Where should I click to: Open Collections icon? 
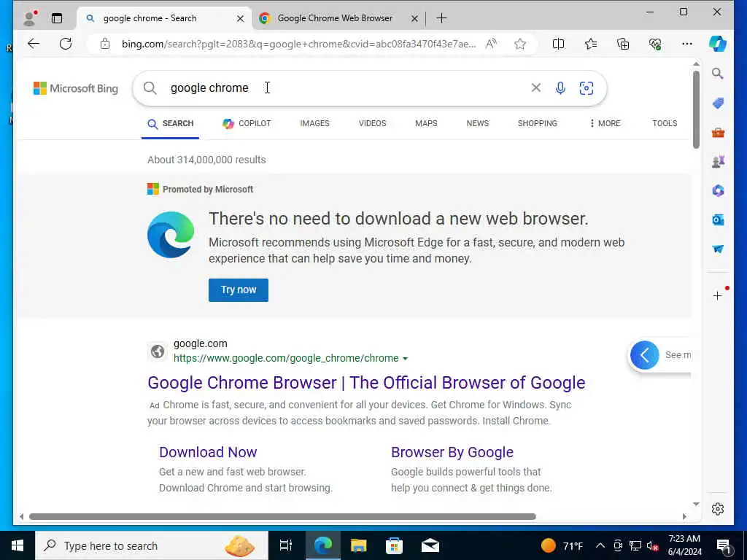click(623, 44)
